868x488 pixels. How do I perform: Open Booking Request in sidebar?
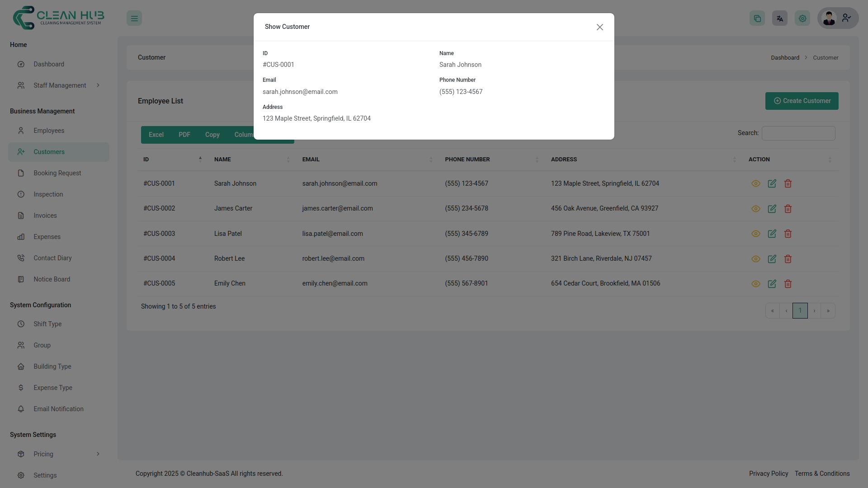(x=57, y=173)
